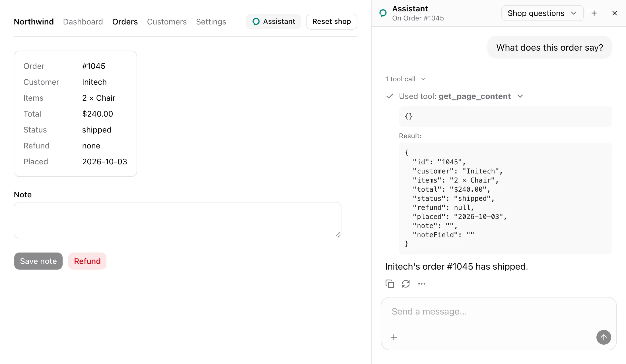This screenshot has width=626, height=364.
Task: Click the Reset shop button
Action: (331, 22)
